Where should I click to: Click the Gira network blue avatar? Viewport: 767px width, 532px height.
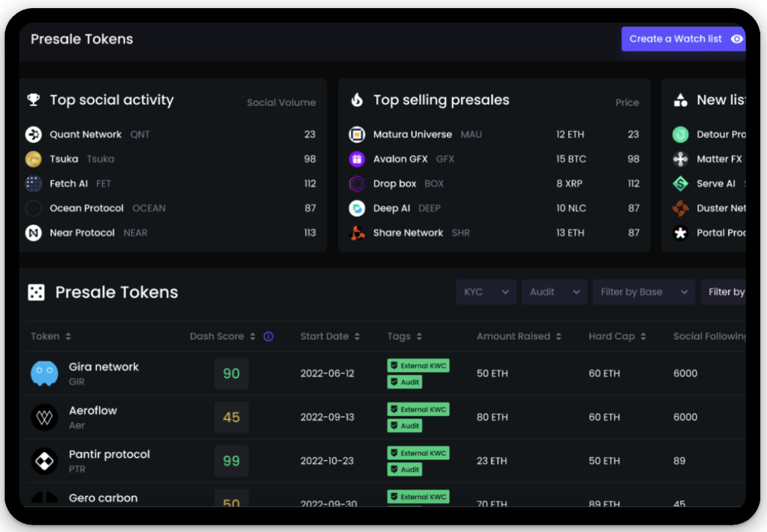pyautogui.click(x=44, y=373)
